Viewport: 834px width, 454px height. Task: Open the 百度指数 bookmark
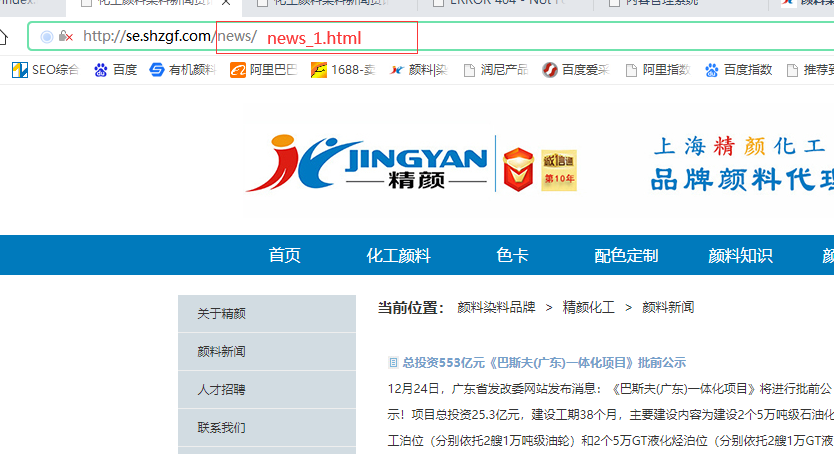tap(738, 70)
